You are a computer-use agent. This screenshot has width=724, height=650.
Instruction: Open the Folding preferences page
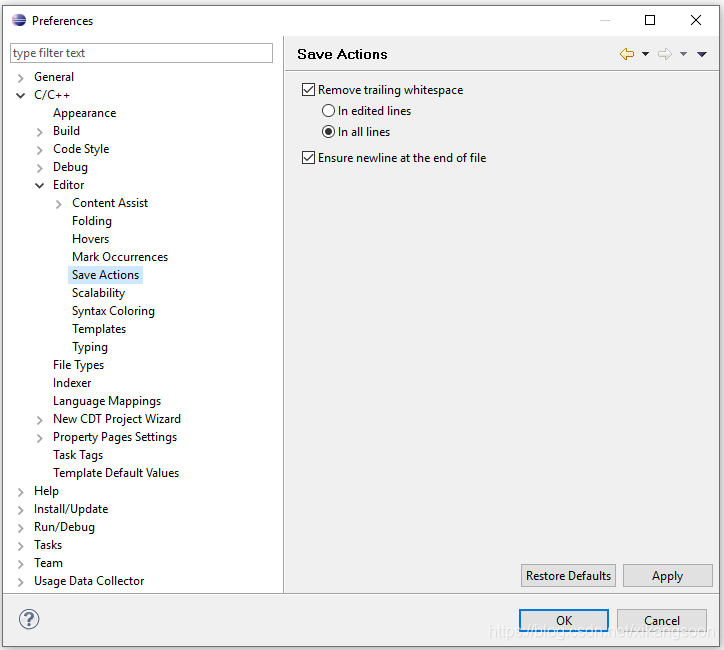[92, 221]
